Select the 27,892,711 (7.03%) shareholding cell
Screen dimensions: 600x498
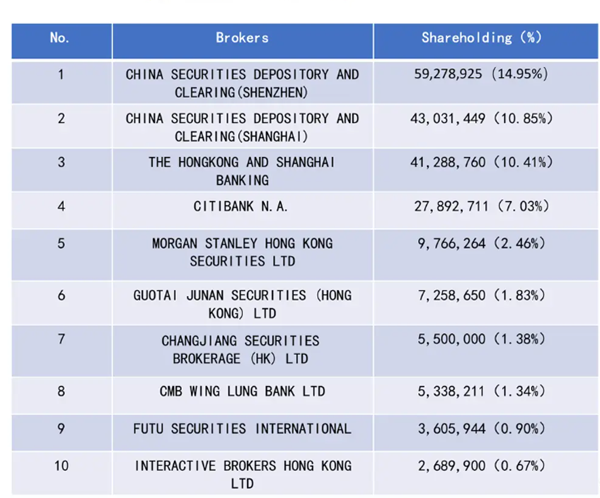coord(481,206)
